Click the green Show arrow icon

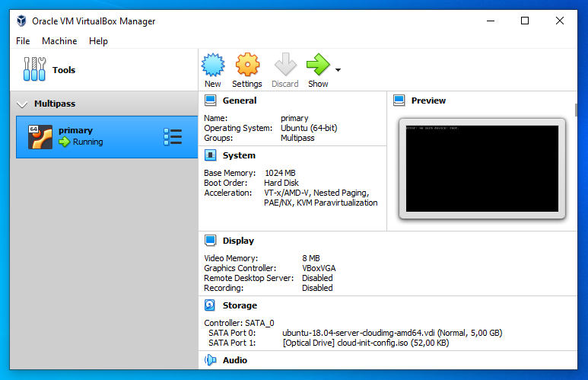pyautogui.click(x=317, y=65)
